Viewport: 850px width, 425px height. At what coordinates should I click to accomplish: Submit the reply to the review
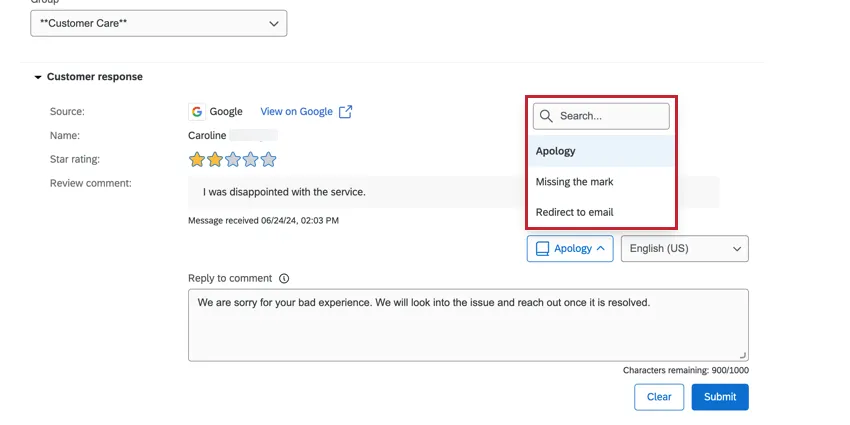pyautogui.click(x=719, y=397)
